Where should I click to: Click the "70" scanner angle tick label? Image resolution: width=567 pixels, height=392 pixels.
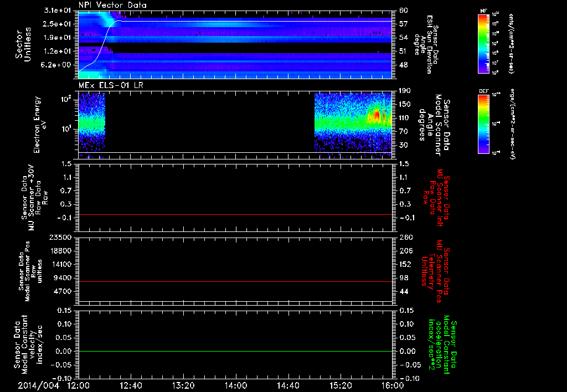(x=404, y=132)
